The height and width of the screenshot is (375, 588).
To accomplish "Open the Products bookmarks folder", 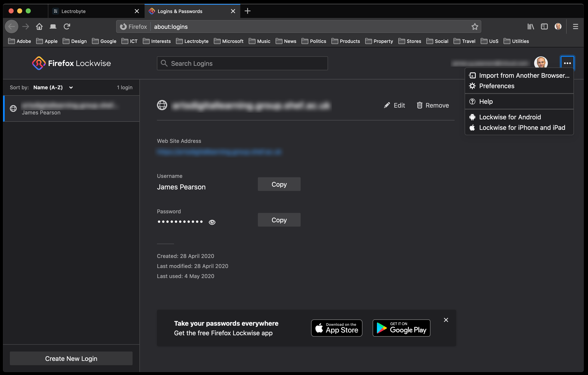I will point(346,41).
